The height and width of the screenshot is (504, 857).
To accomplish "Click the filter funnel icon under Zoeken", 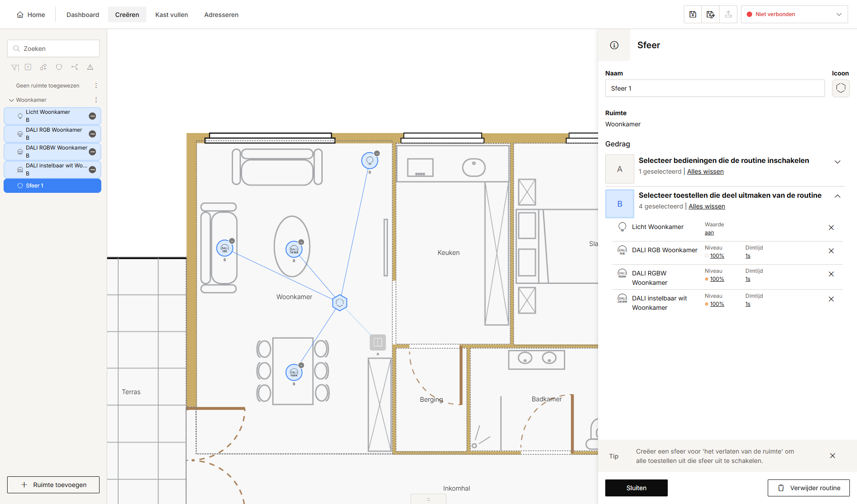I will click(15, 67).
